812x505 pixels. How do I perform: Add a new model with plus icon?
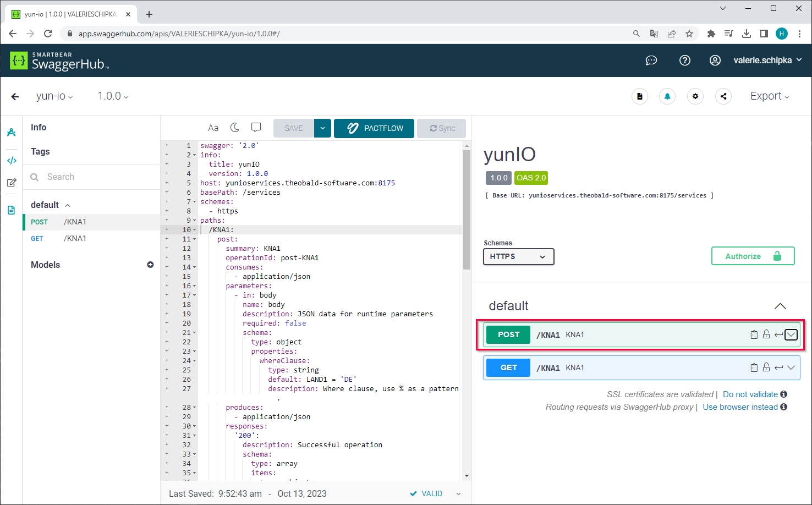150,265
